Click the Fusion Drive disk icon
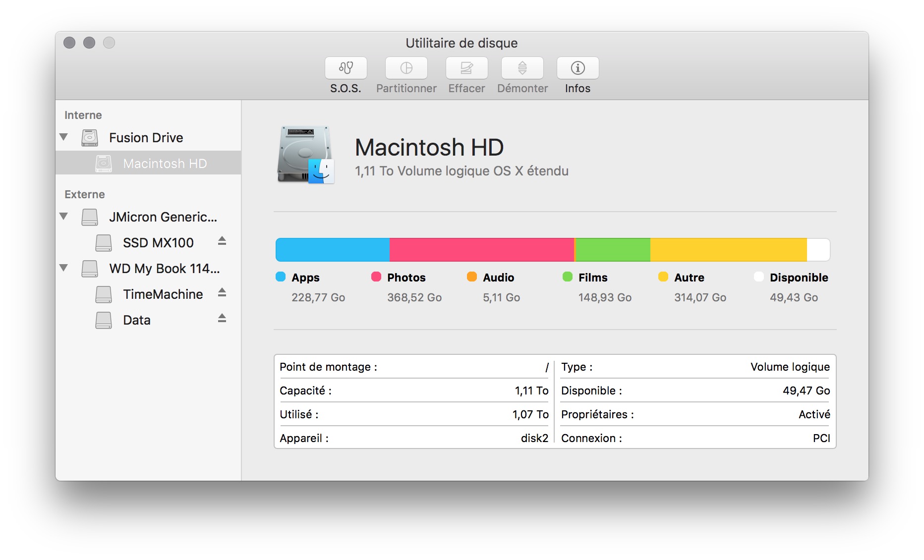924x560 pixels. pos(90,138)
